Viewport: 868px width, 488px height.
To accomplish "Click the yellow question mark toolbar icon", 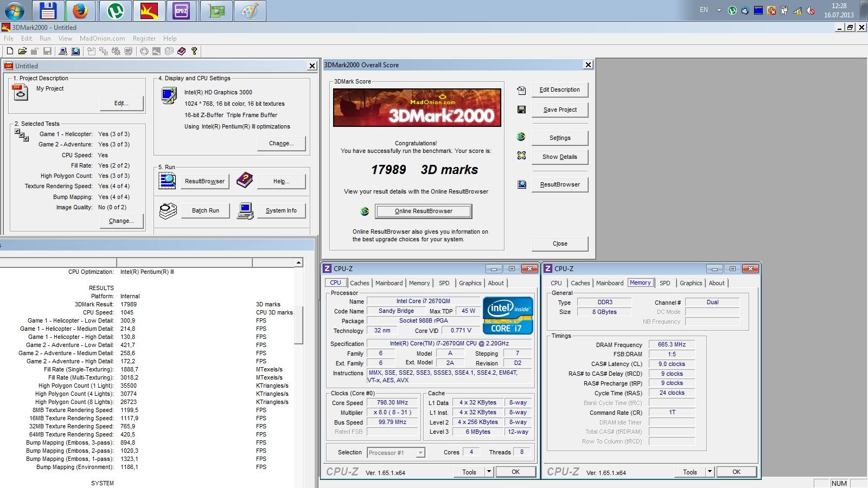I will [x=194, y=51].
